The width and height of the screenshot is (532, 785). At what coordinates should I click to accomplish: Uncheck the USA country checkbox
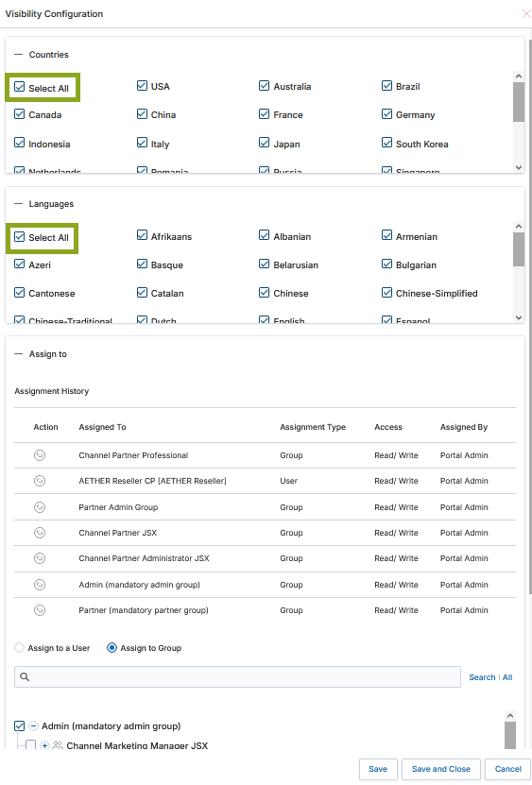142,86
